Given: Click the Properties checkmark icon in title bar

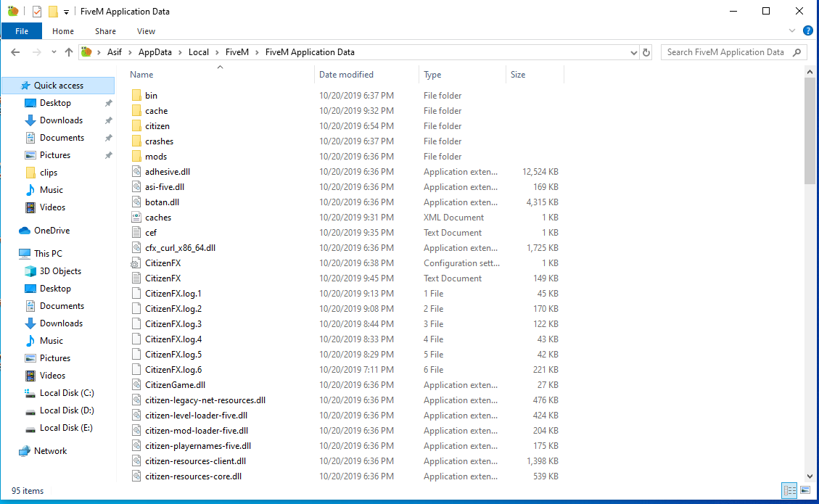Looking at the screenshot, I should coord(37,12).
